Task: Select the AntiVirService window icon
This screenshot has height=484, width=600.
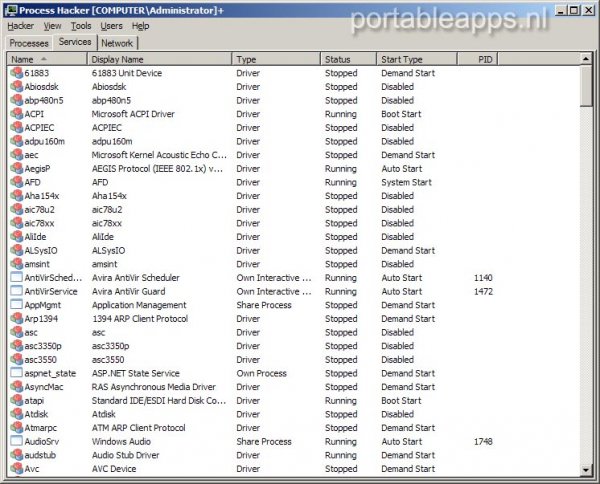Action: coord(16,291)
